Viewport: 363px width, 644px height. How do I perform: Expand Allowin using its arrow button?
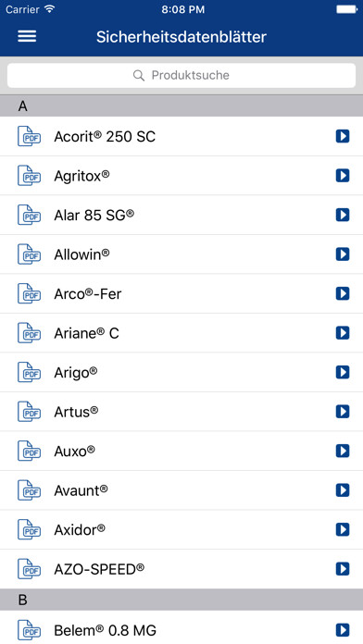click(x=343, y=254)
